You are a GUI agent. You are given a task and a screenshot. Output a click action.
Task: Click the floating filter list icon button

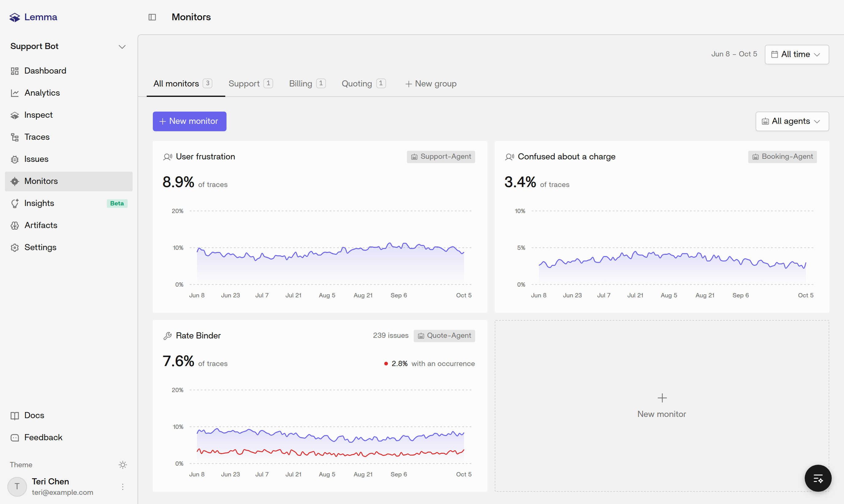(818, 478)
